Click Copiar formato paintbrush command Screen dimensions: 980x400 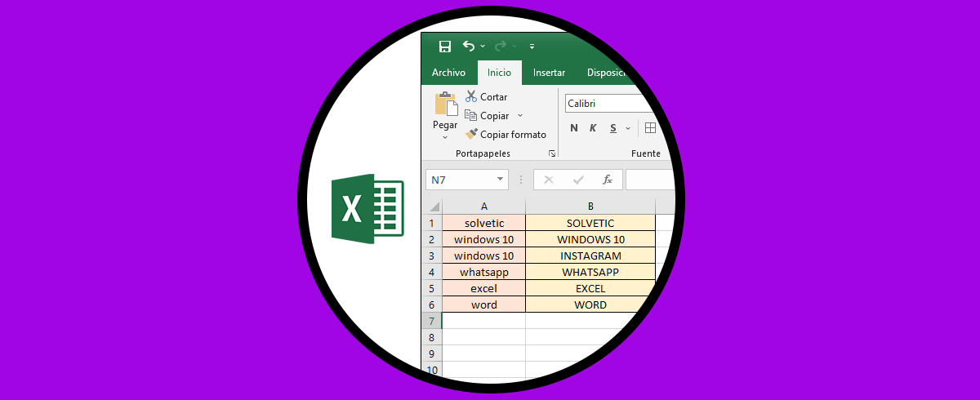click(506, 135)
